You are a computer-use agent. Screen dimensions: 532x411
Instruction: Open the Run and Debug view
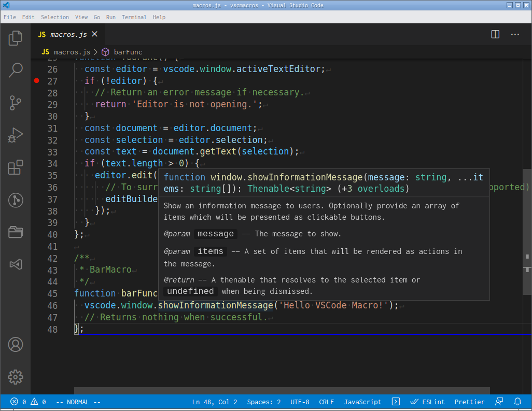click(15, 135)
